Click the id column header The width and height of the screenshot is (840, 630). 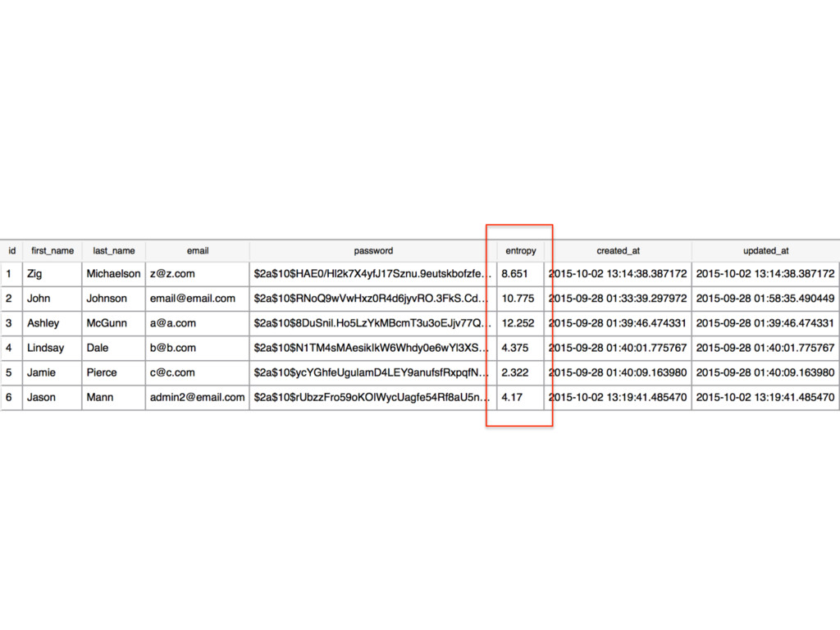point(11,251)
